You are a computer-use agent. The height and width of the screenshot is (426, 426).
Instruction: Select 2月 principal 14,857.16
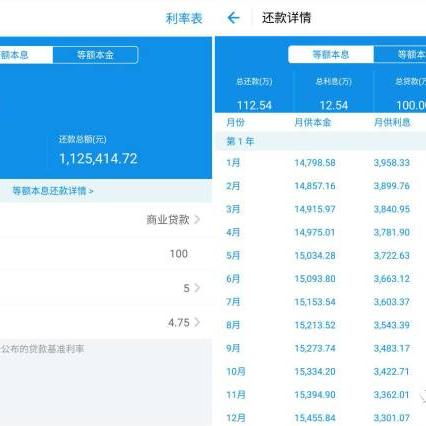[x=315, y=186]
